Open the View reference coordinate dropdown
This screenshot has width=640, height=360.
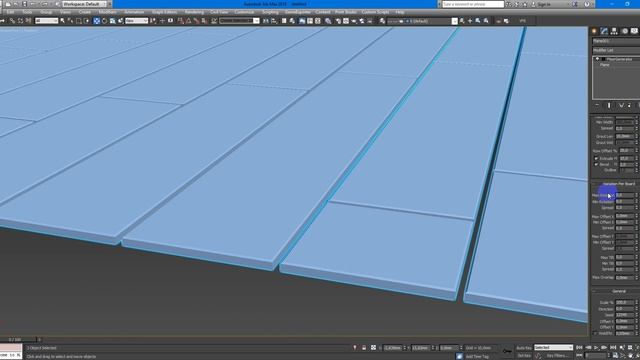[x=136, y=21]
